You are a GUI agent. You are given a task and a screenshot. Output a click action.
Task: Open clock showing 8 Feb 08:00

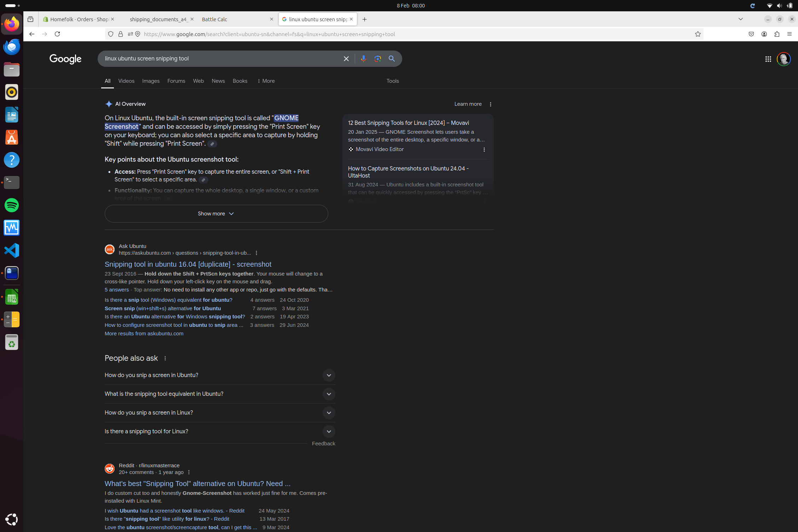(411, 6)
